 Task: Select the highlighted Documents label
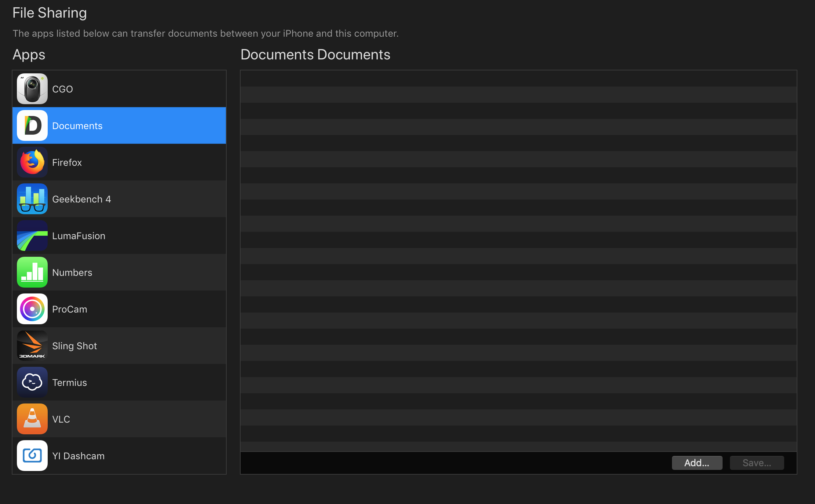[77, 126]
